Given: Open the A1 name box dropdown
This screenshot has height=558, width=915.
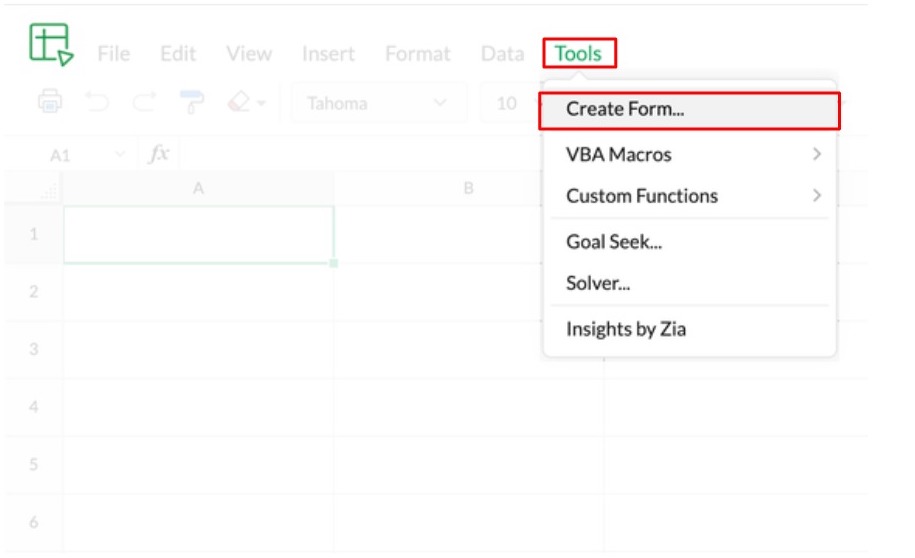Looking at the screenshot, I should [x=120, y=155].
